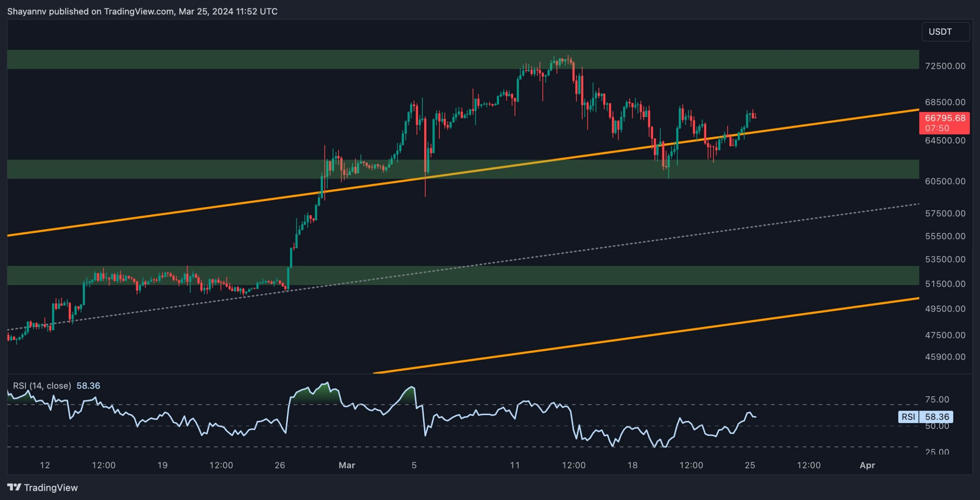
Task: Click the TradingView logo icon
Action: tap(14, 487)
